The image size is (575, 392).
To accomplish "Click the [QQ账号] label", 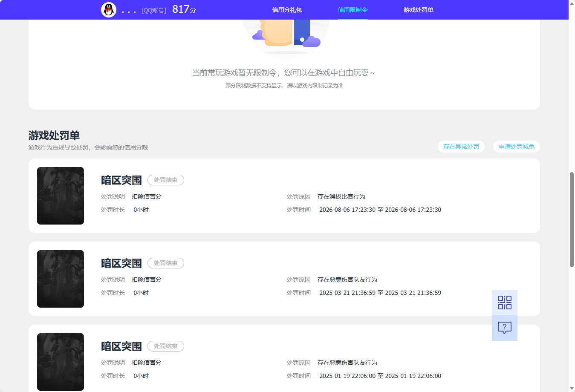I will pyautogui.click(x=154, y=10).
